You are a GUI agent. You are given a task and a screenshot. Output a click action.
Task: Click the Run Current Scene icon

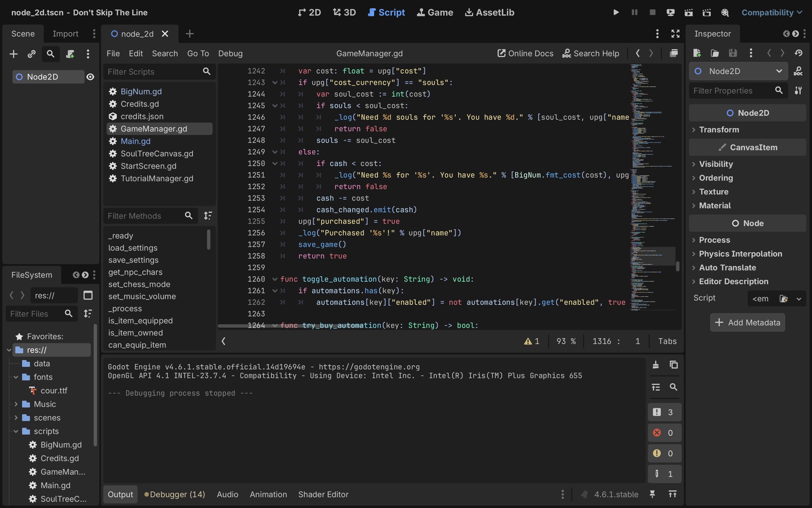click(688, 12)
